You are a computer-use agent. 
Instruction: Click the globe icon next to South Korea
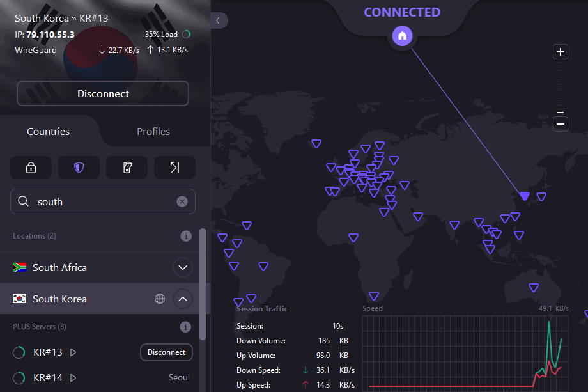pyautogui.click(x=160, y=299)
